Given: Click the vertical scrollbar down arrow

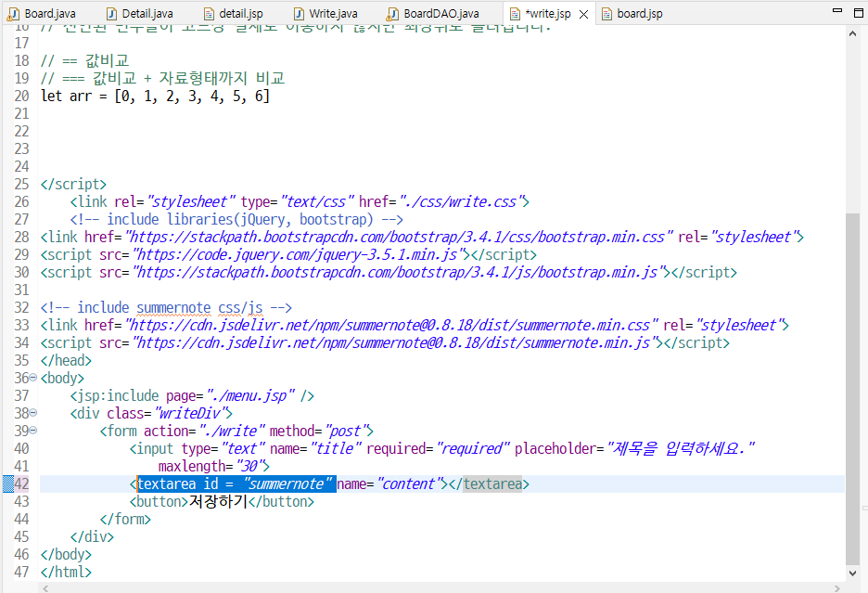Looking at the screenshot, I should [852, 574].
